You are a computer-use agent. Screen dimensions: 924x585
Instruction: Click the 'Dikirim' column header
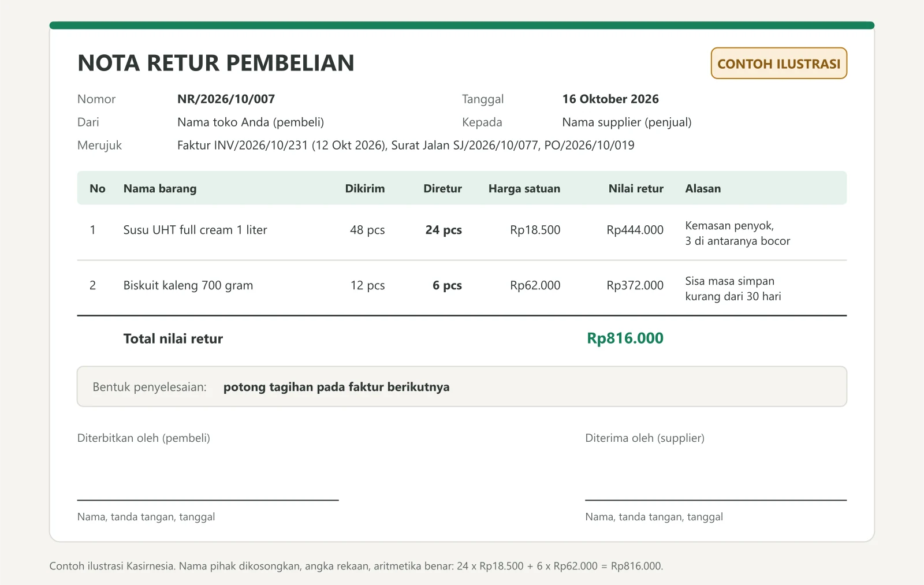click(365, 188)
